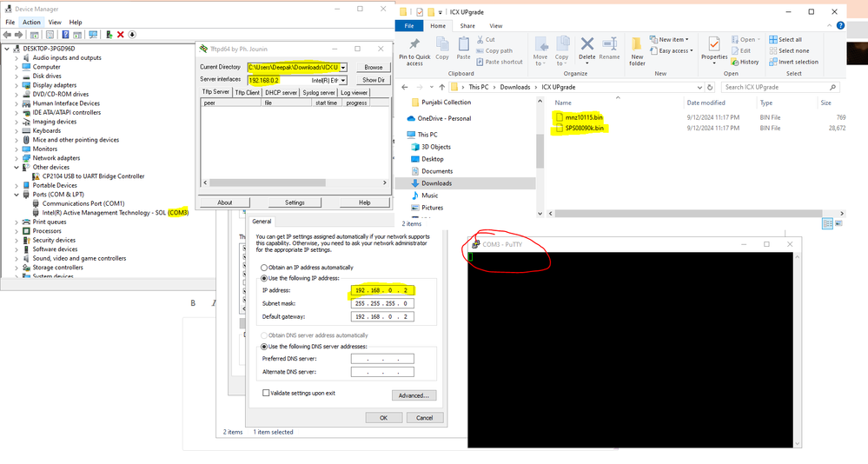
Task: Click the Show Dir button
Action: [373, 80]
